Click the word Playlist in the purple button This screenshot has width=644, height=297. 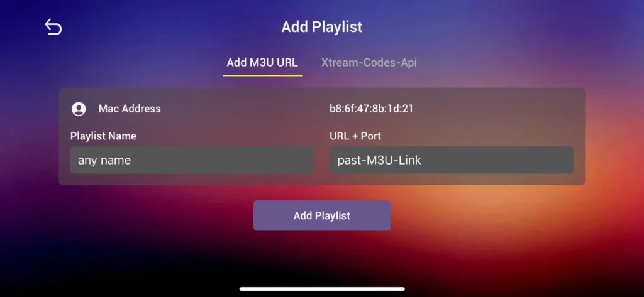click(332, 216)
